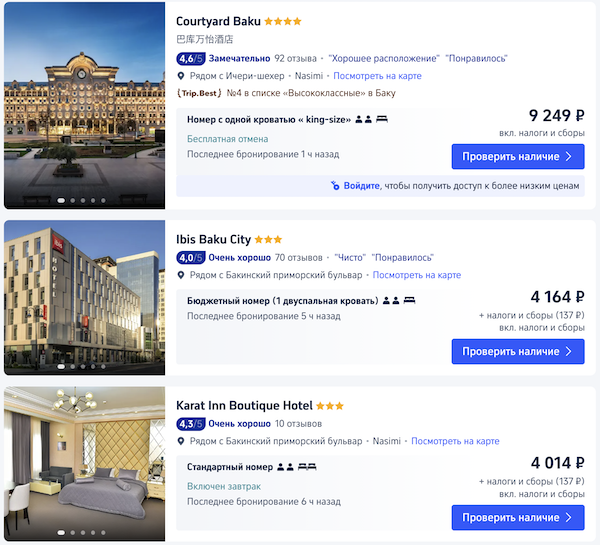
Task: Click the location pin for Karat Inn Boutique Hotel
Action: tap(181, 441)
